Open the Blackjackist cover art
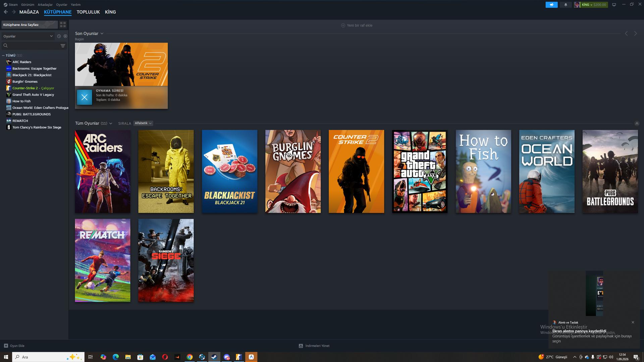The image size is (644, 362). [x=230, y=171]
